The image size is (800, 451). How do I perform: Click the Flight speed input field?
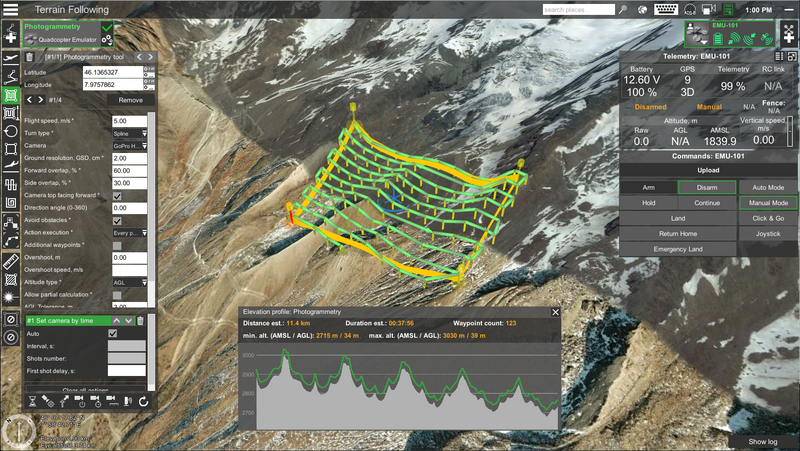pos(130,121)
